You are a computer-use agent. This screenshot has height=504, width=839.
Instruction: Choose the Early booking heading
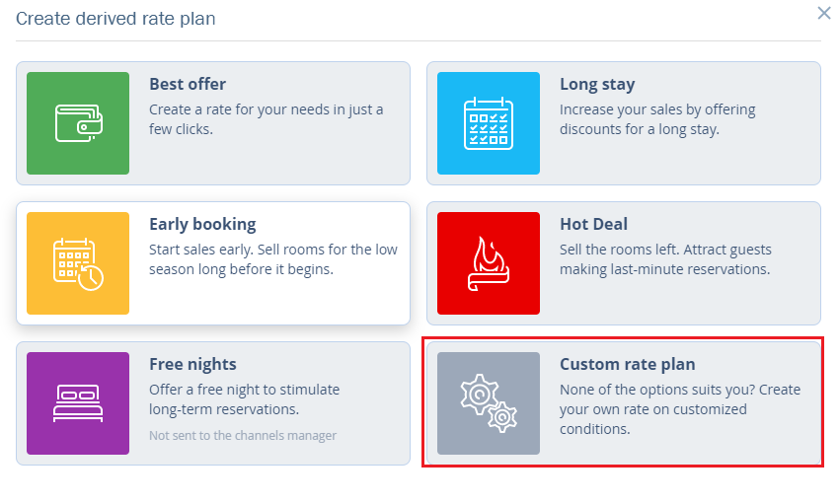point(202,225)
